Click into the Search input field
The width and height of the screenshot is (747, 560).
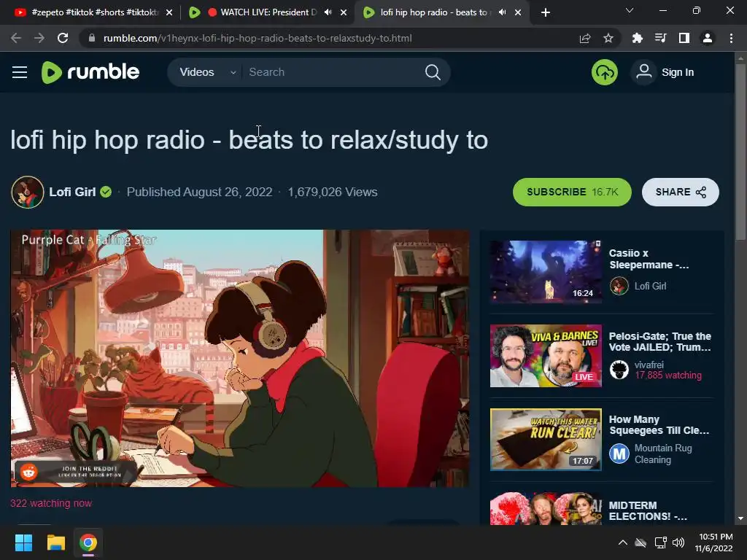[333, 72]
